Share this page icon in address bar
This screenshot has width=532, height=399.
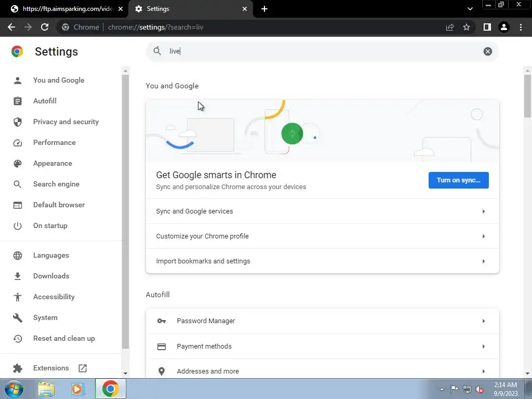click(x=450, y=27)
